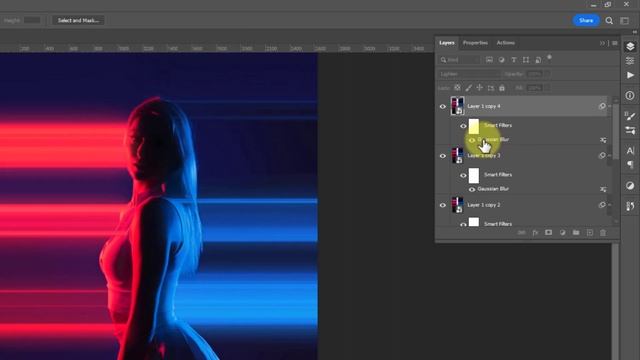Filter layers by smart objects icon

point(538,60)
